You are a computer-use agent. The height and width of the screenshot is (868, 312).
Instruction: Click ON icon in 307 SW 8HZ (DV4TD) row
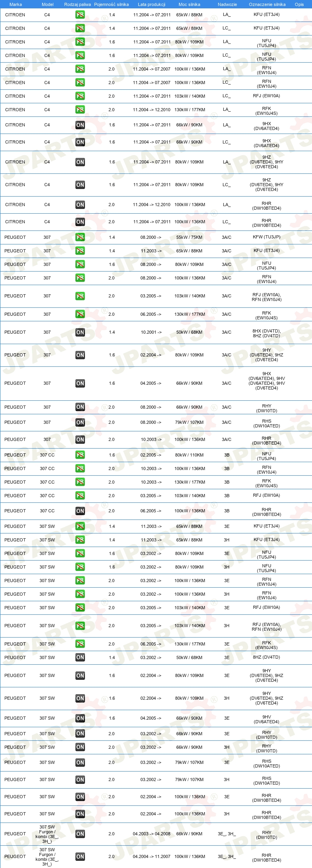[80, 657]
